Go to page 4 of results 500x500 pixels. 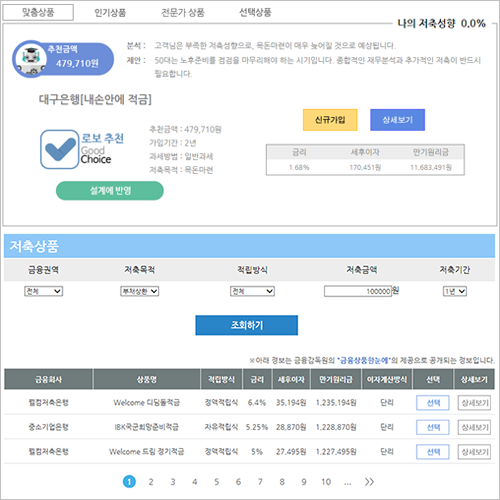195,482
